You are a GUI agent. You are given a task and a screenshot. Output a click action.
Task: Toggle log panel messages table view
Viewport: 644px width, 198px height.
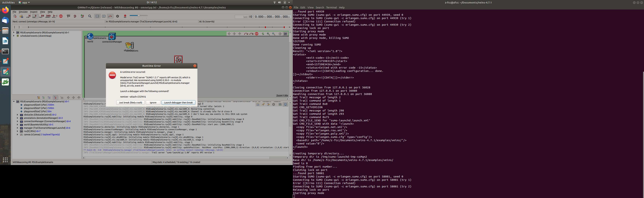coord(280,104)
